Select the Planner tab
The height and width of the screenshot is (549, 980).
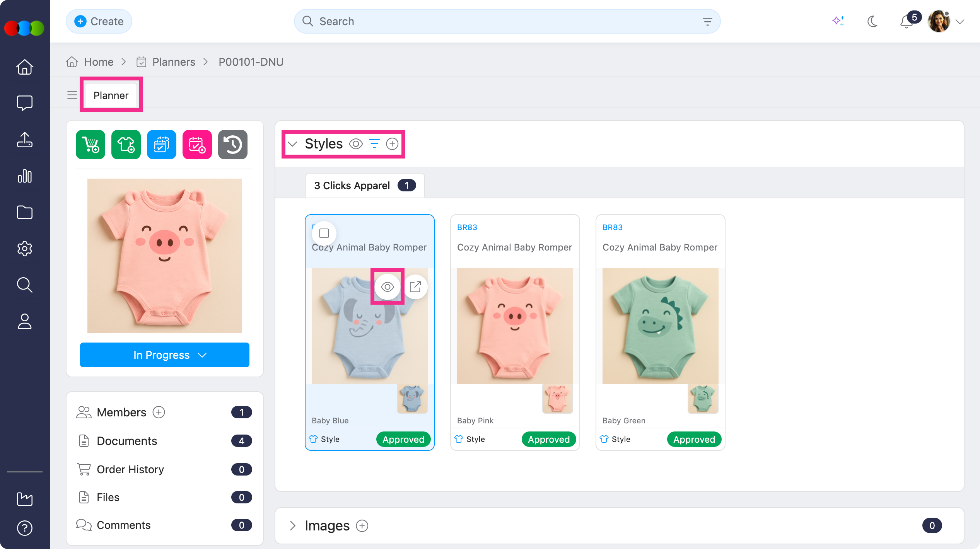[x=111, y=95]
